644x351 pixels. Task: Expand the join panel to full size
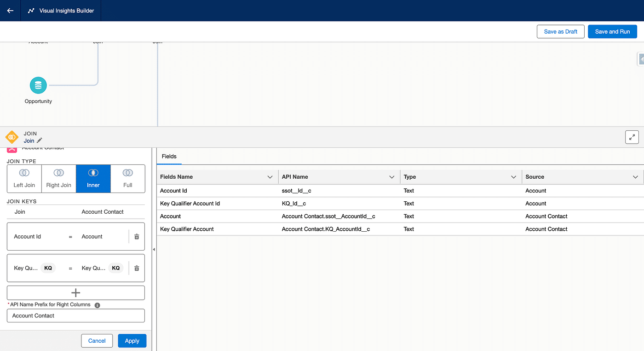point(632,137)
